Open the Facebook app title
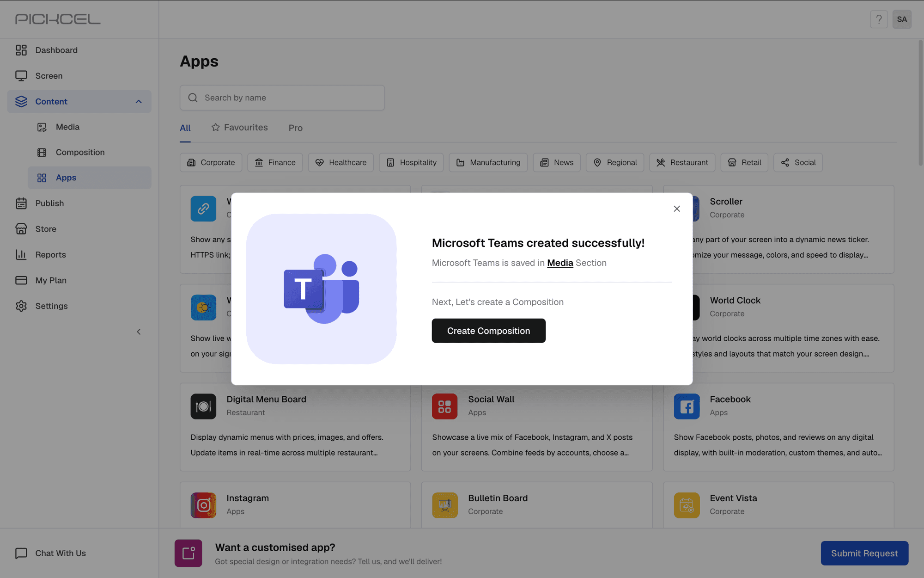This screenshot has height=578, width=924. point(730,399)
